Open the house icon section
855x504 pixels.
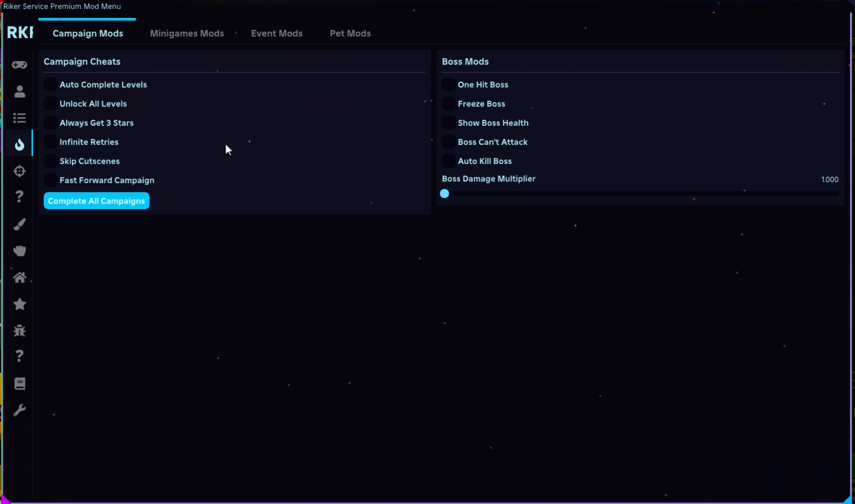(x=19, y=277)
